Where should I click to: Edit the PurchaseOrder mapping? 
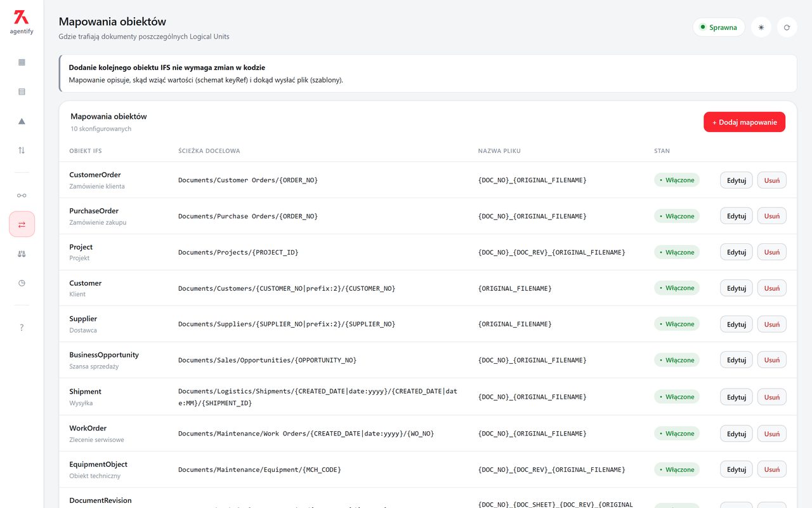736,216
